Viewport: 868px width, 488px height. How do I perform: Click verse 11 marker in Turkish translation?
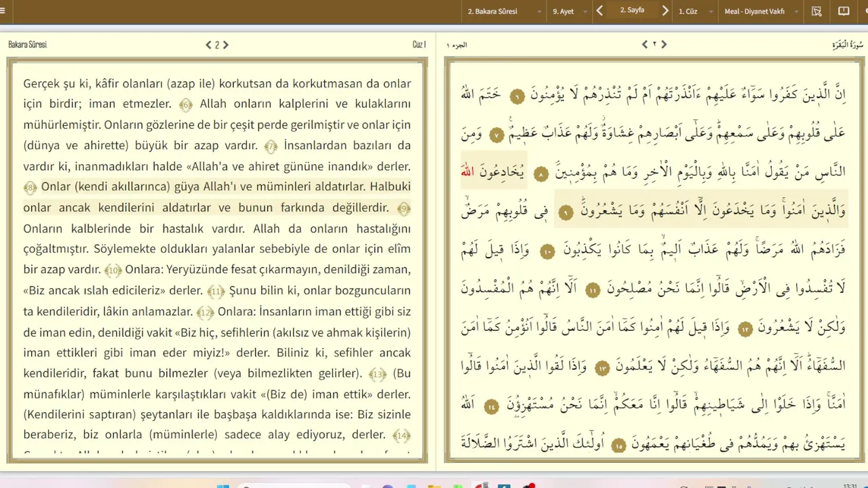coord(216,291)
